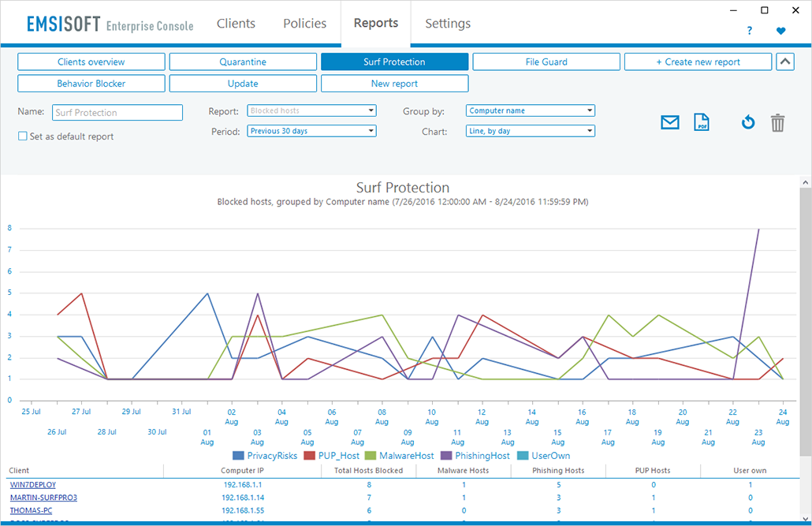
Task: Click the blue heart icon
Action: click(781, 31)
